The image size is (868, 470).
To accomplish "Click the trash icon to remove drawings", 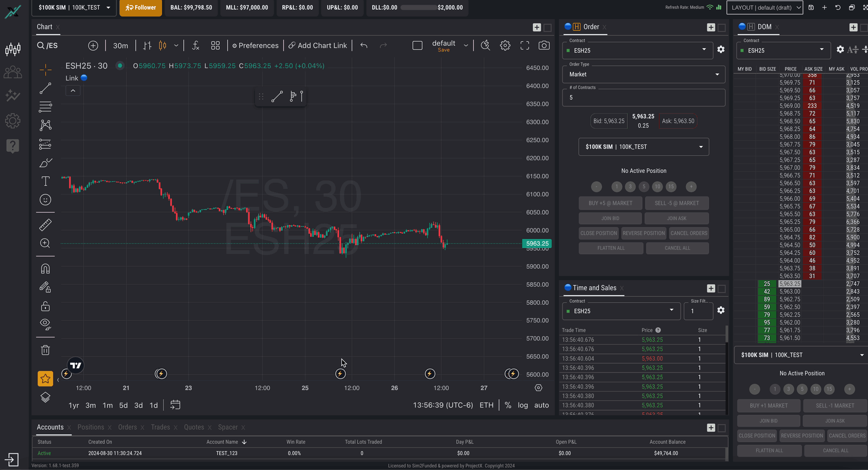I will point(45,350).
